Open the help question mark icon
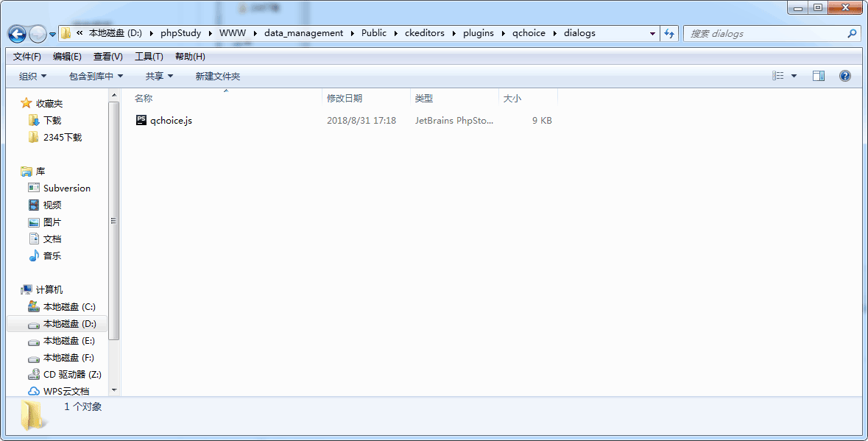This screenshot has width=868, height=441. tap(845, 76)
